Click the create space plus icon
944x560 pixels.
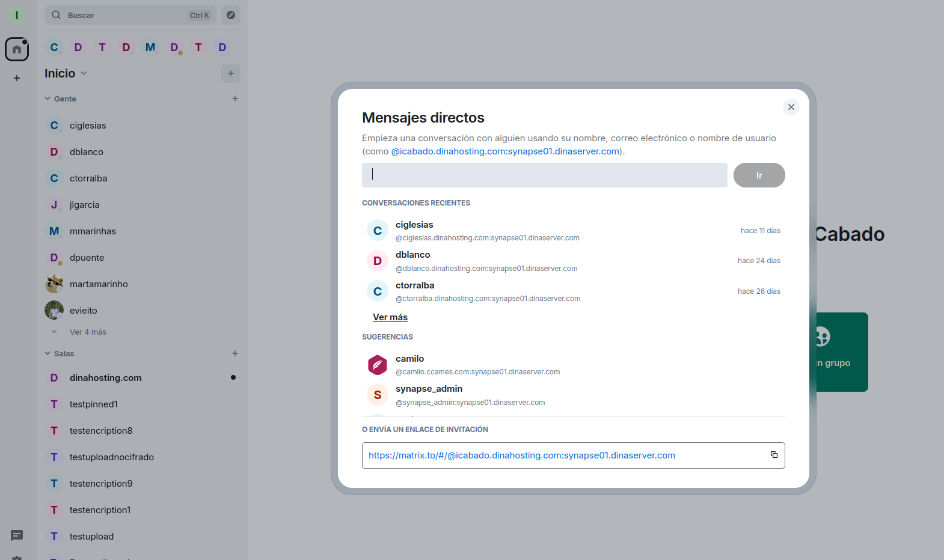(x=17, y=78)
